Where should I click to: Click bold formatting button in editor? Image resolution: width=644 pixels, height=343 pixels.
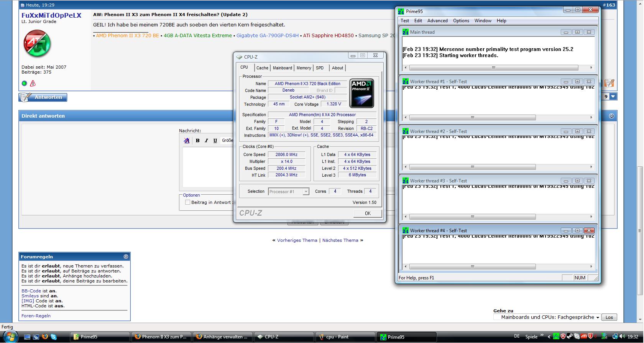click(197, 140)
